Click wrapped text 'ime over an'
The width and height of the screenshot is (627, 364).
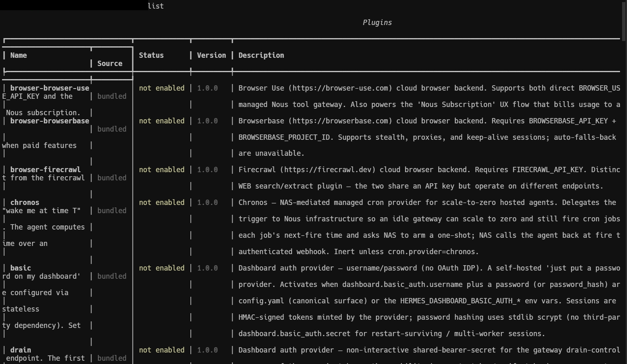point(25,243)
